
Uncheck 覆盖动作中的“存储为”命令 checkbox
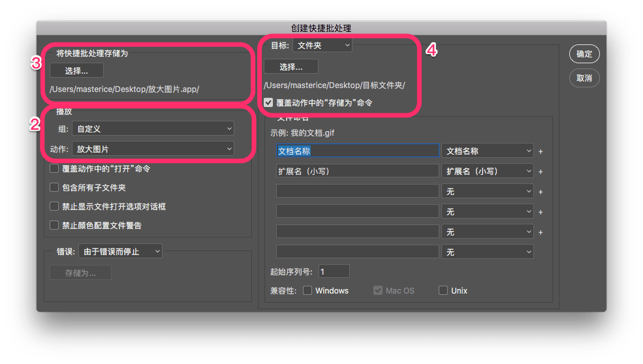269,103
